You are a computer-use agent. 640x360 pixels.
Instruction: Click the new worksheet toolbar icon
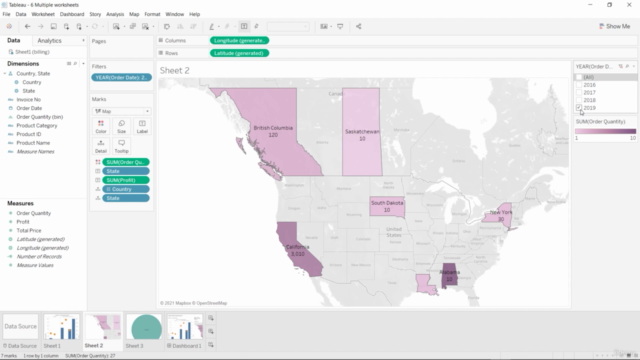pyautogui.click(x=116, y=27)
